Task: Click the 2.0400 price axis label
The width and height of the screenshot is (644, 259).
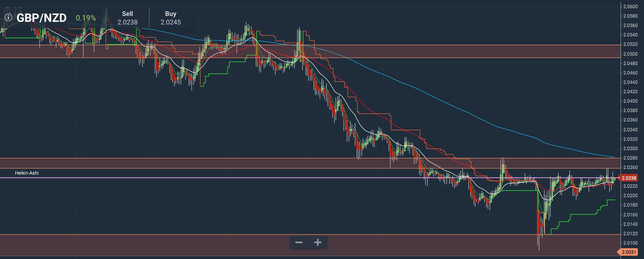Action: pos(630,101)
